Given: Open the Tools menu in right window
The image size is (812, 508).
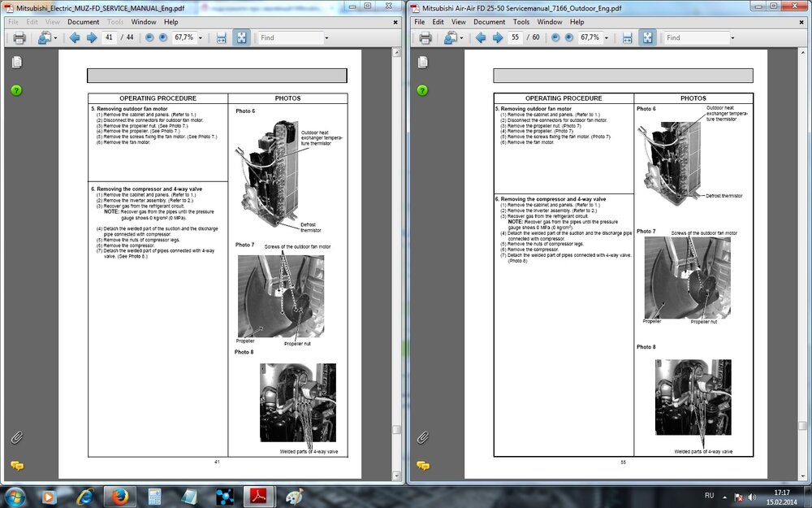Looking at the screenshot, I should [x=521, y=22].
